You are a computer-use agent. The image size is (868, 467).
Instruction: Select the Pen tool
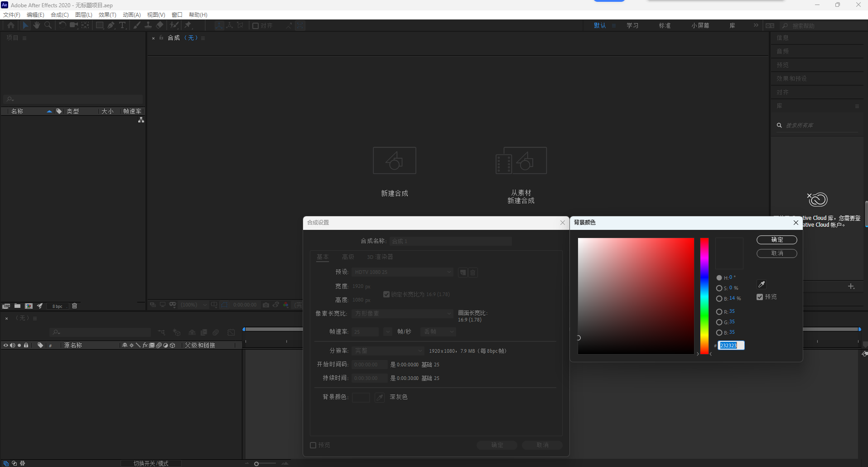coord(111,25)
